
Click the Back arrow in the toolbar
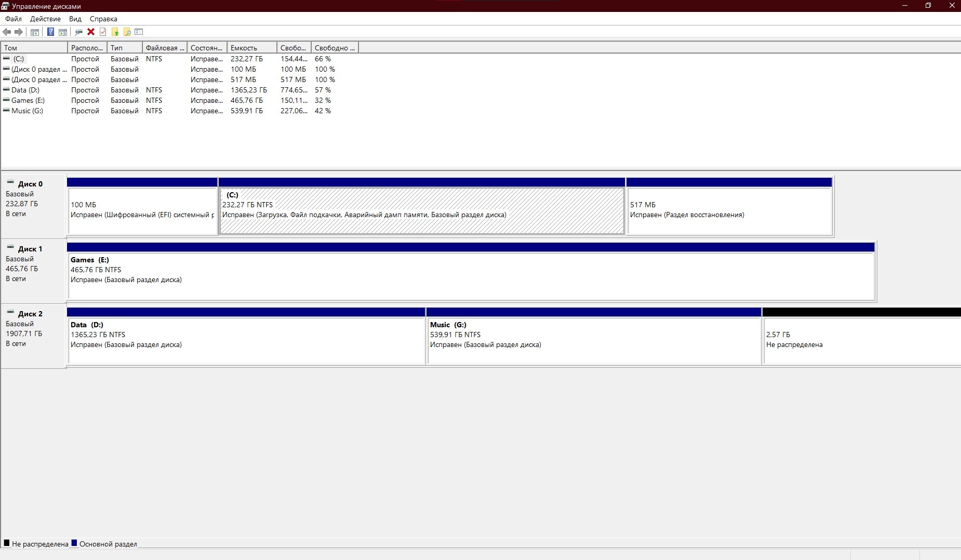coord(7,32)
